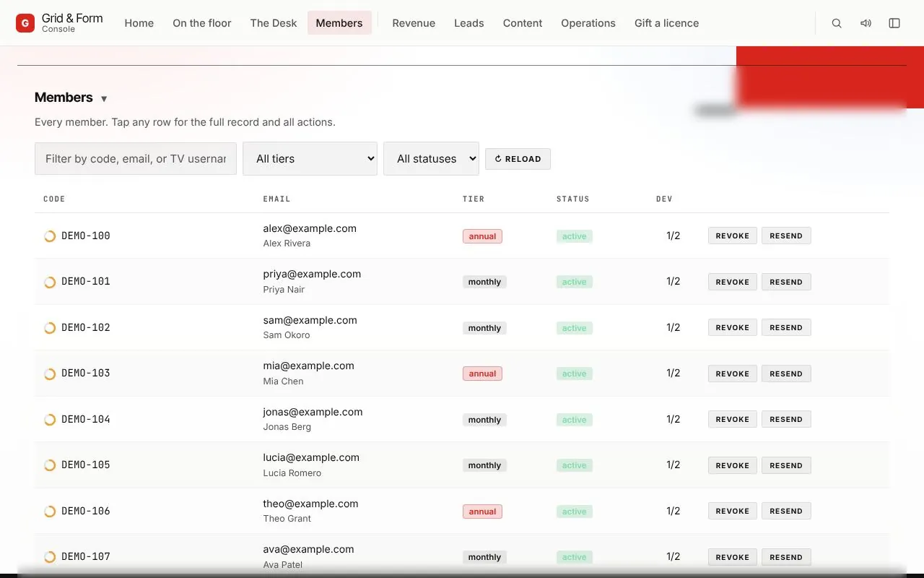Click the status ring icon beside DEMO-106

click(x=50, y=512)
